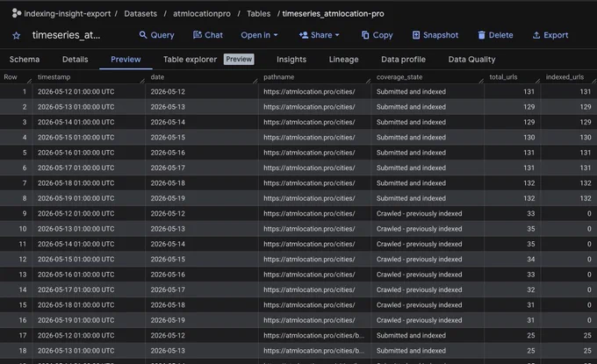
Task: Star the timeseries table as favorite
Action: pos(16,35)
